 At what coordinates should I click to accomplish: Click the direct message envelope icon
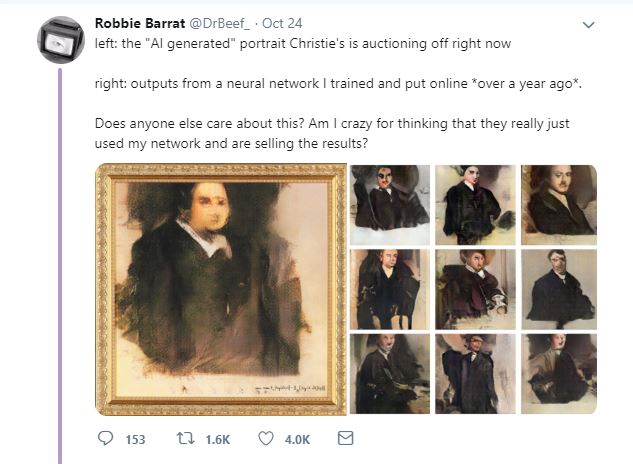(x=345, y=438)
